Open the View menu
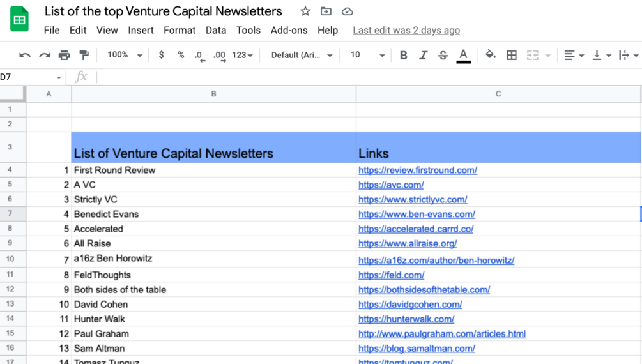The width and height of the screenshot is (642, 364). 107,30
